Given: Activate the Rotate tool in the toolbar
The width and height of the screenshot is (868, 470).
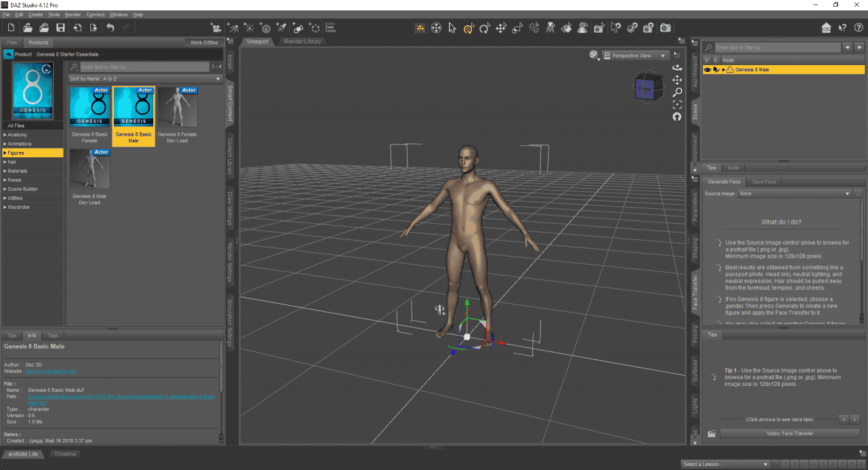Looking at the screenshot, I should coord(484,28).
